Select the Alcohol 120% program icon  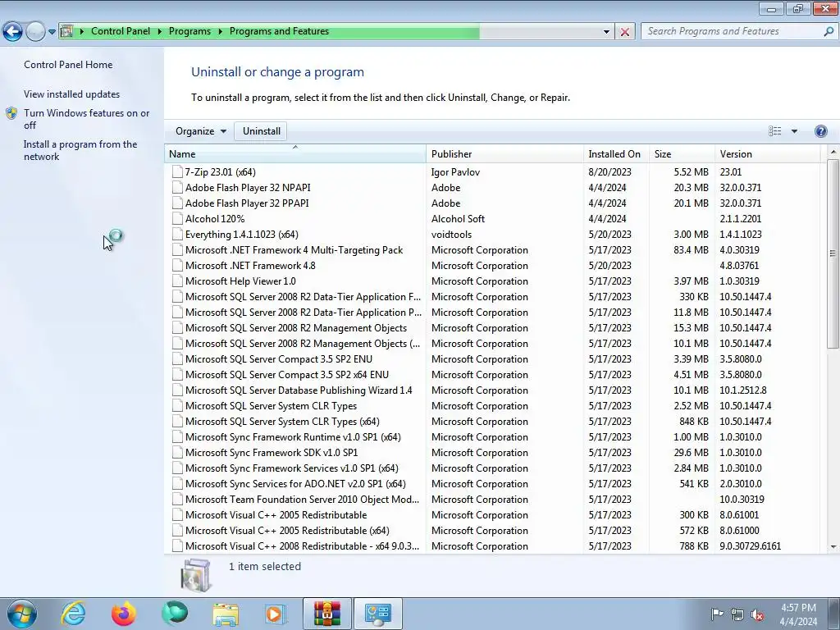(x=177, y=218)
